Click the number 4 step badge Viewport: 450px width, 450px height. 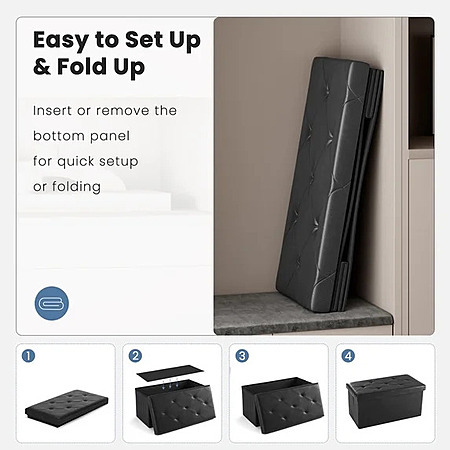click(348, 356)
